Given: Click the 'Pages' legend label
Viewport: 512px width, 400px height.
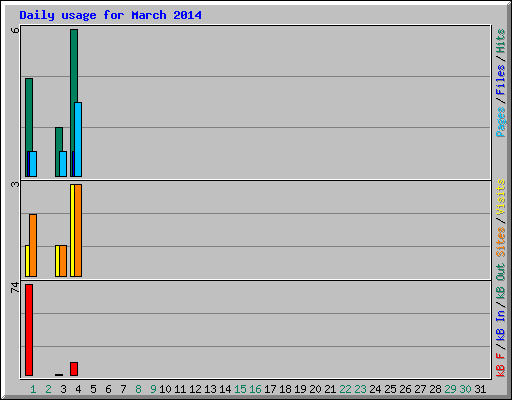Looking at the screenshot, I should [x=501, y=122].
